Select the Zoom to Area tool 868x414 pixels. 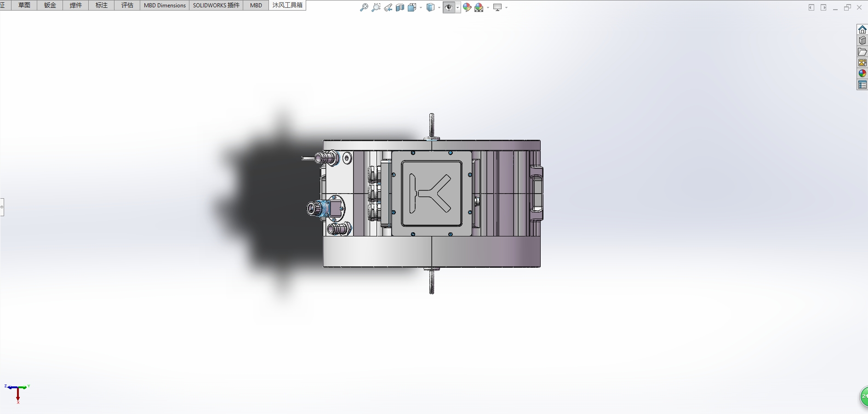(376, 7)
